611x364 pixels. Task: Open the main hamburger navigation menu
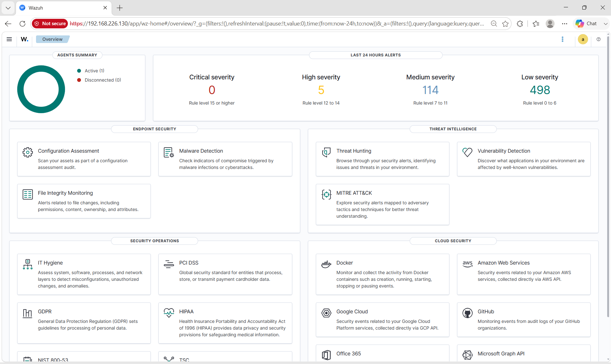pos(9,39)
